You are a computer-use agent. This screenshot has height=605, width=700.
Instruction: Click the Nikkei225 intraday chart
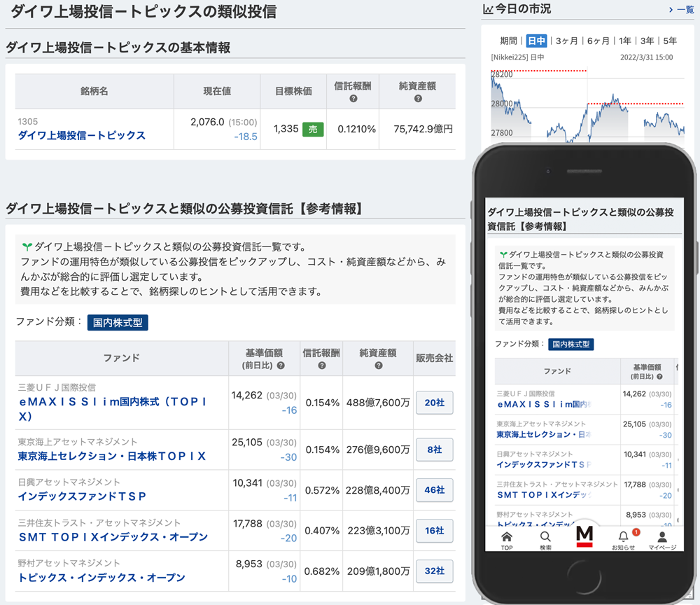click(587, 105)
